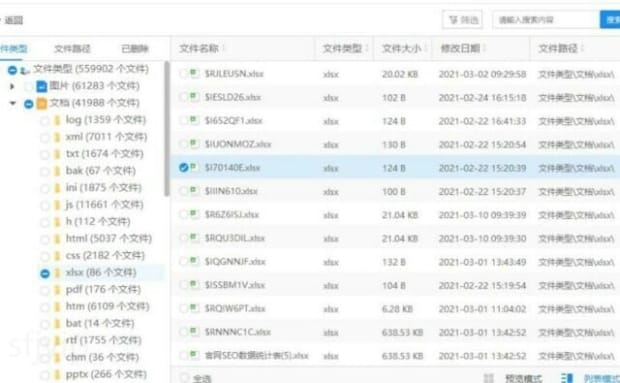Click the pptx folder icon
The image size is (620, 383).
pyautogui.click(x=57, y=375)
